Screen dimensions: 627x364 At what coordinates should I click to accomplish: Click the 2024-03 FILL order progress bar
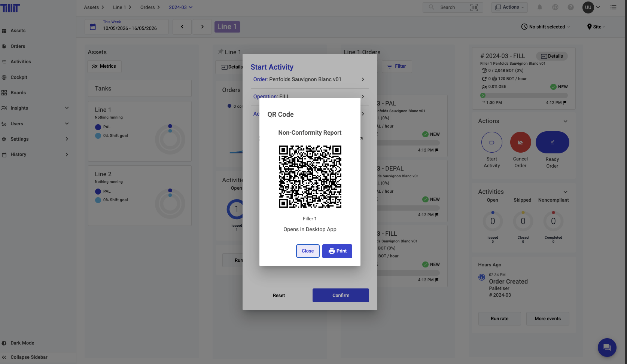point(524,95)
